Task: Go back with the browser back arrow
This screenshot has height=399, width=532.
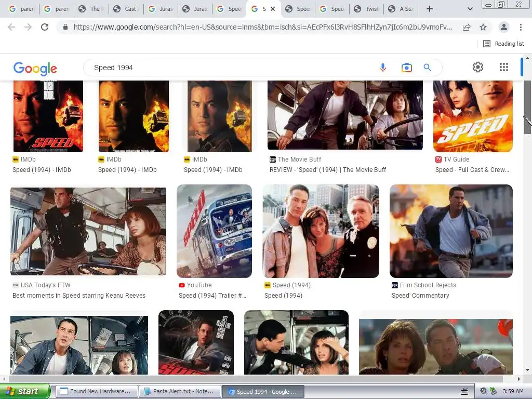Action: point(11,27)
